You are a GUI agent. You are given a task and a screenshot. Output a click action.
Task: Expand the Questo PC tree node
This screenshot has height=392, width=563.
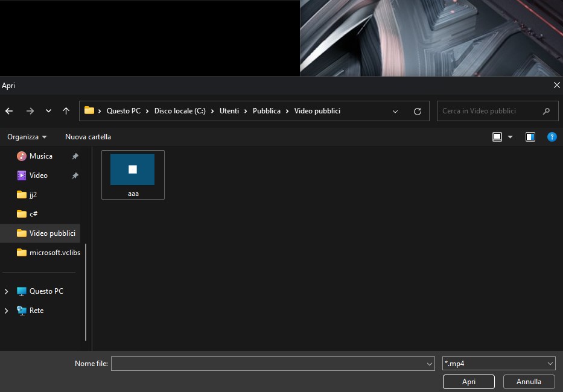point(6,291)
